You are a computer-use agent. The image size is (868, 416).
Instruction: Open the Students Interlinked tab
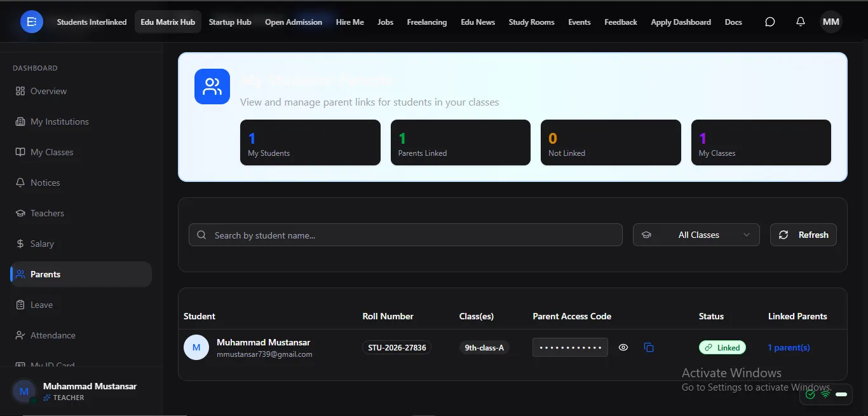92,22
